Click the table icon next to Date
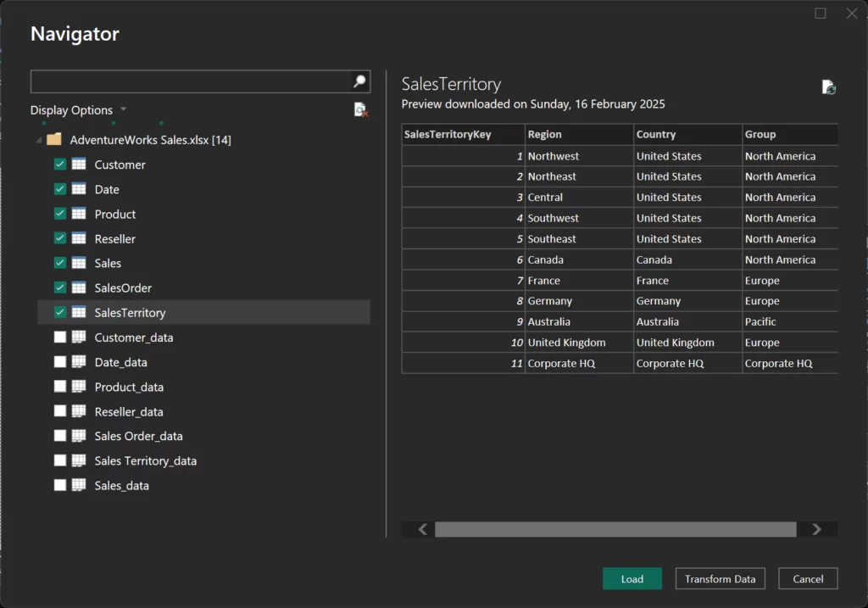The image size is (868, 608). [x=79, y=189]
